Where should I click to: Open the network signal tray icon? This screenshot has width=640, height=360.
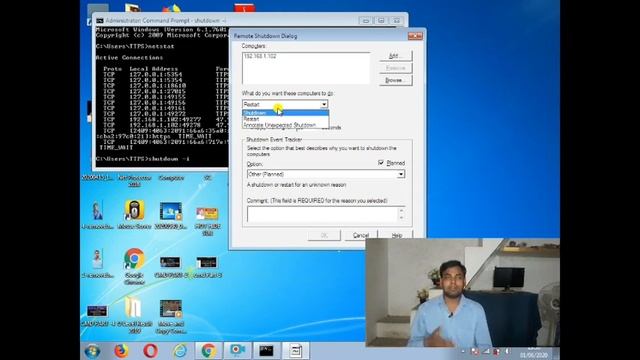(x=486, y=351)
